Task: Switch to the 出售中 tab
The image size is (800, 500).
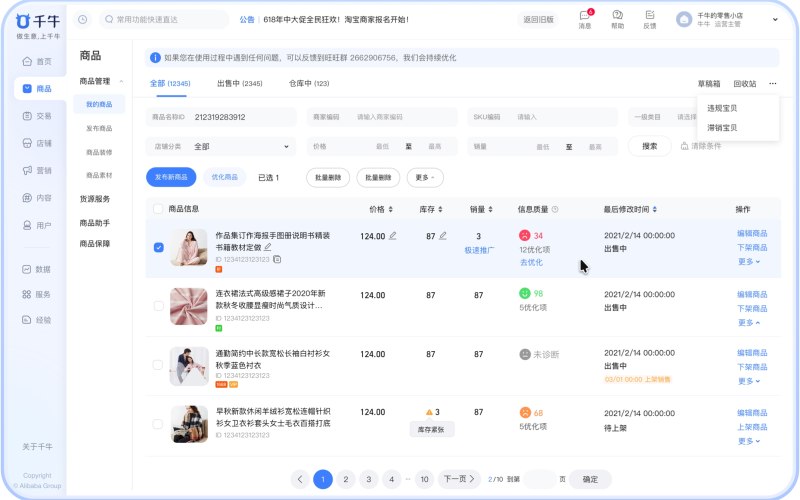Action: (x=240, y=84)
